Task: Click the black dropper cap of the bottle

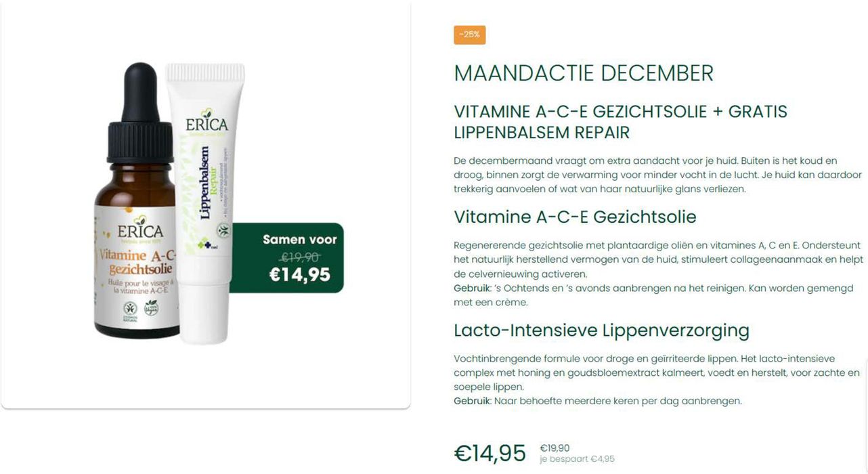Action: (x=141, y=112)
